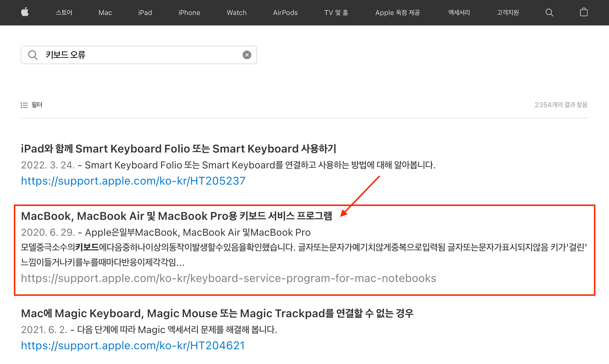
Task: Open the 액세서리 navigation item
Action: [459, 12]
